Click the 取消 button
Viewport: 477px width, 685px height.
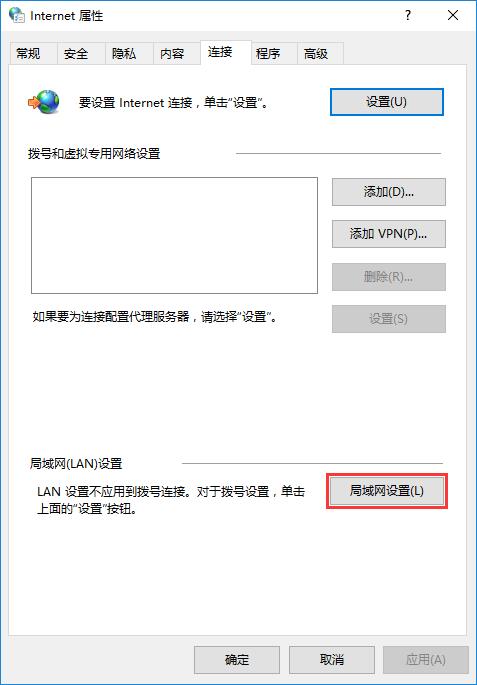(332, 660)
